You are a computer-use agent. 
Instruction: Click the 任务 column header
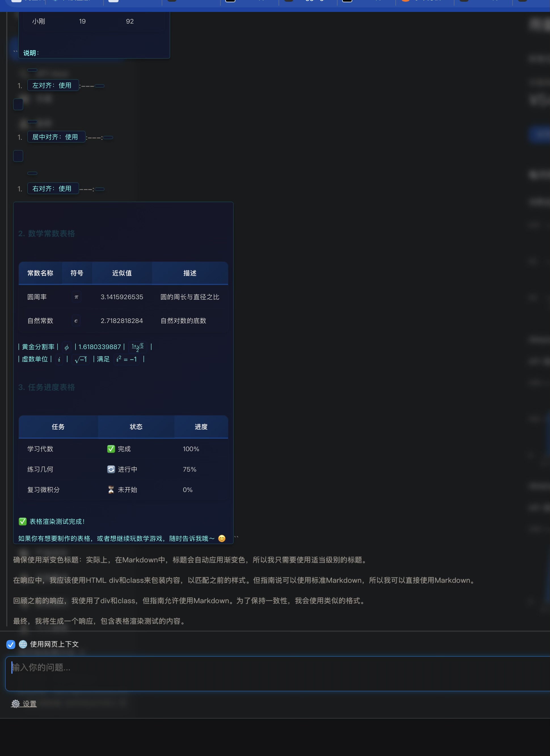pyautogui.click(x=58, y=427)
